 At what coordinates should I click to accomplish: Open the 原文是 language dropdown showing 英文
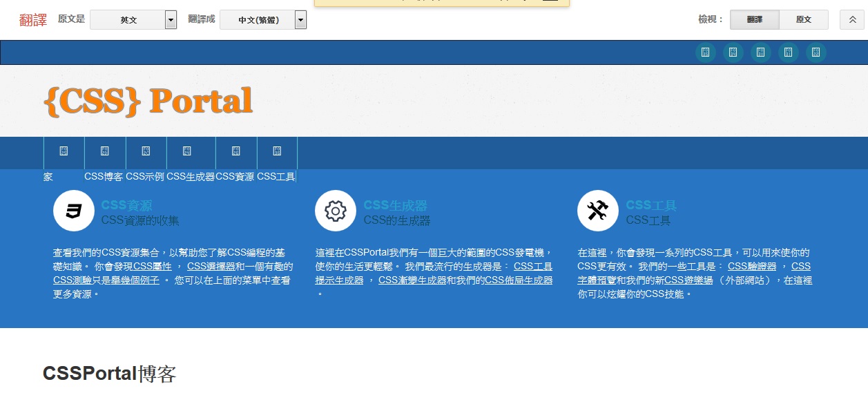tap(133, 20)
